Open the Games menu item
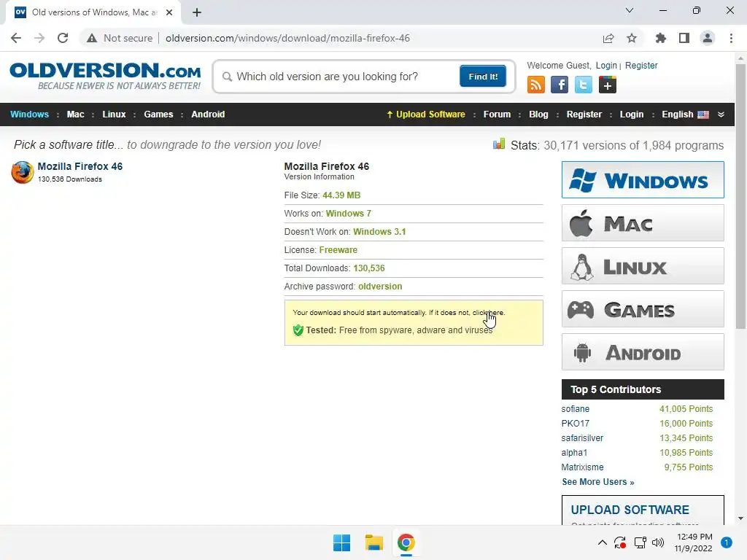747x560 pixels. [158, 114]
